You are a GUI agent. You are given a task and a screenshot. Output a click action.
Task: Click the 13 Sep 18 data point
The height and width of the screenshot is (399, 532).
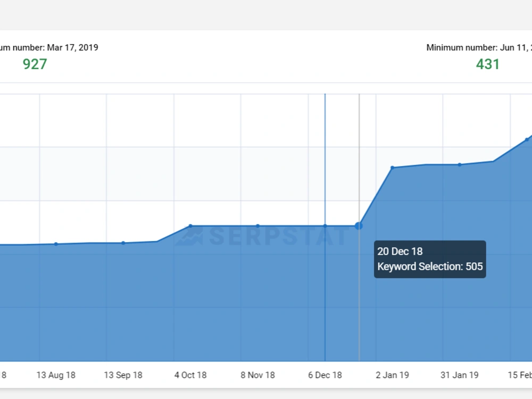[x=123, y=243]
